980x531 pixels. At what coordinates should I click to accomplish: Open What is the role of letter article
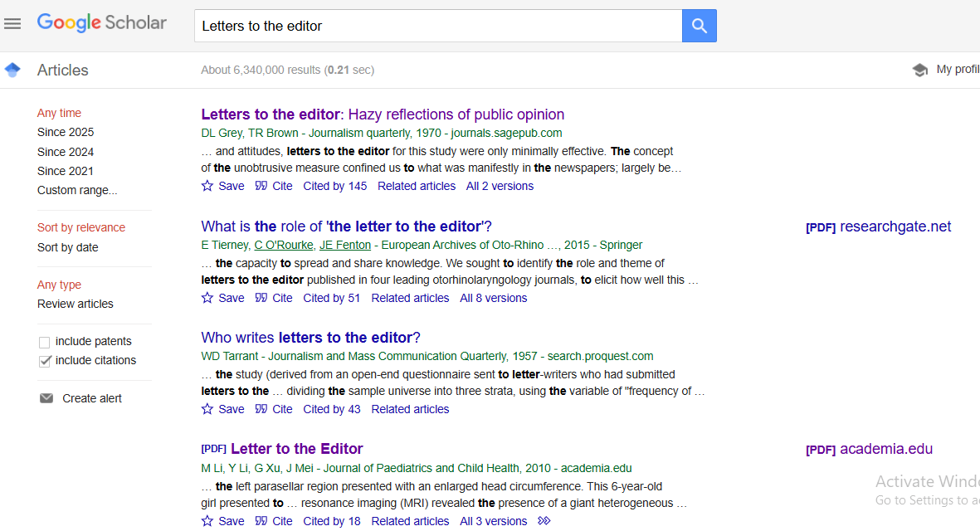[x=346, y=227]
